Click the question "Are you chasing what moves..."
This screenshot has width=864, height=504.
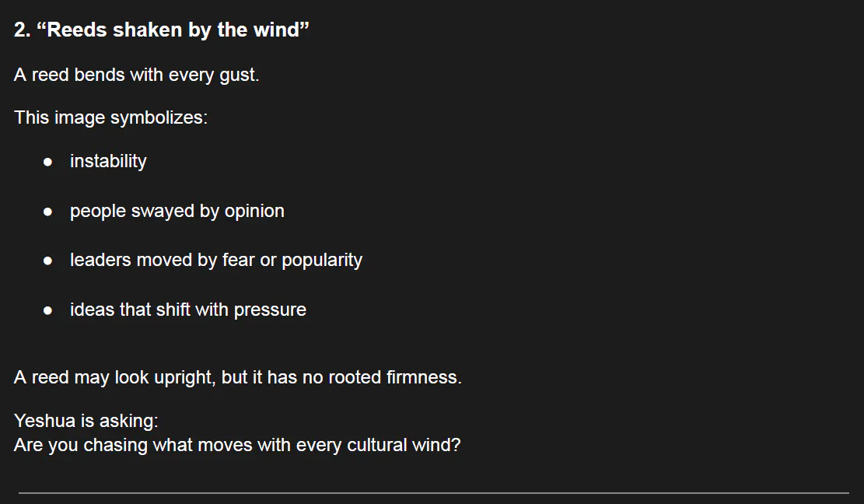[x=237, y=446]
